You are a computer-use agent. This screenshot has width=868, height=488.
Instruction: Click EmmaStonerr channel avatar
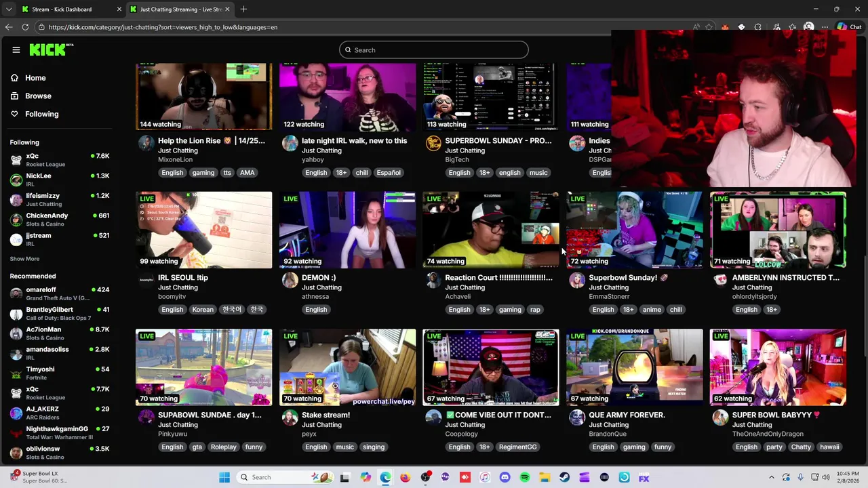point(577,280)
